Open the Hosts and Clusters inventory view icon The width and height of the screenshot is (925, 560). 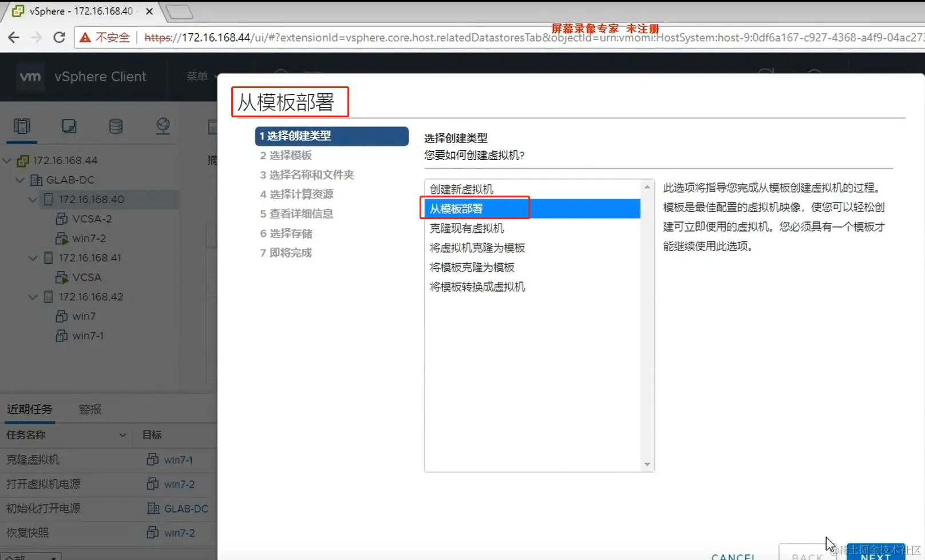[22, 126]
